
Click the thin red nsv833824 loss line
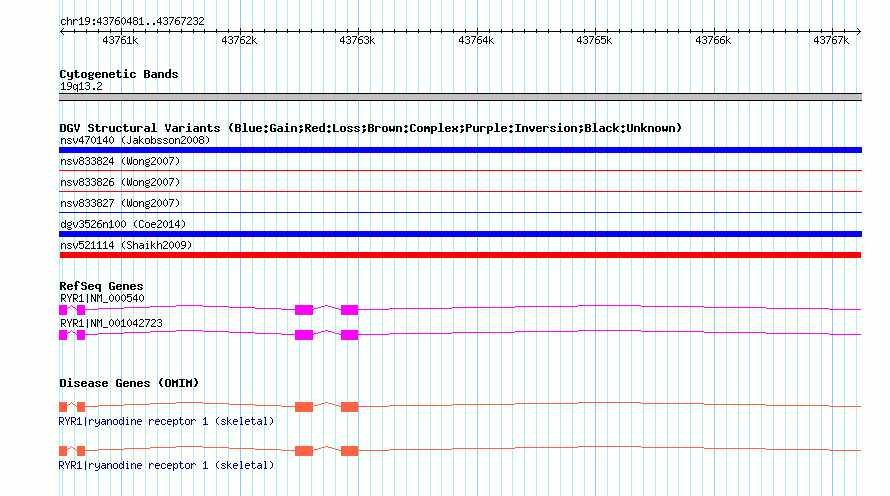coord(460,170)
